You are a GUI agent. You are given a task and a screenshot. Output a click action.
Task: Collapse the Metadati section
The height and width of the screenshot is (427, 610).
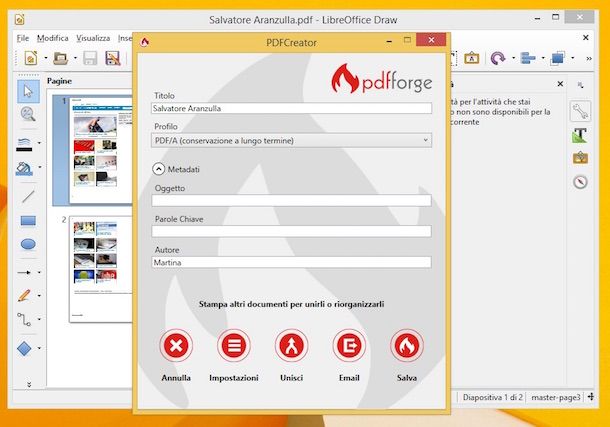pos(158,169)
